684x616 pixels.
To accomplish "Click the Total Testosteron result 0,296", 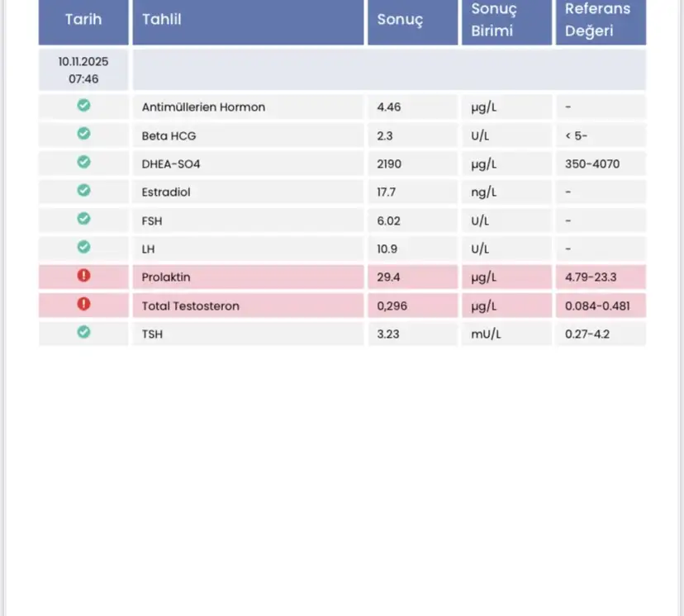I will click(x=391, y=306).
